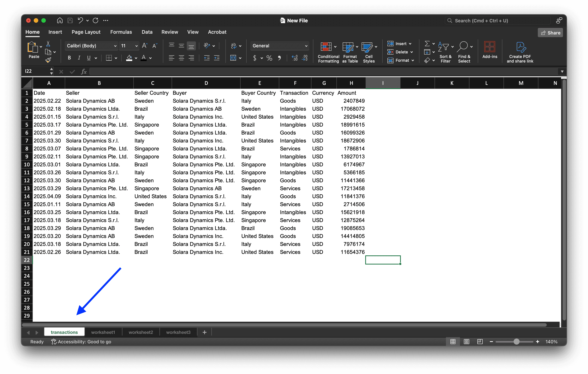Viewport: 588px width, 374px height.
Task: Expand the fill color dropdown arrow
Action: point(136,58)
